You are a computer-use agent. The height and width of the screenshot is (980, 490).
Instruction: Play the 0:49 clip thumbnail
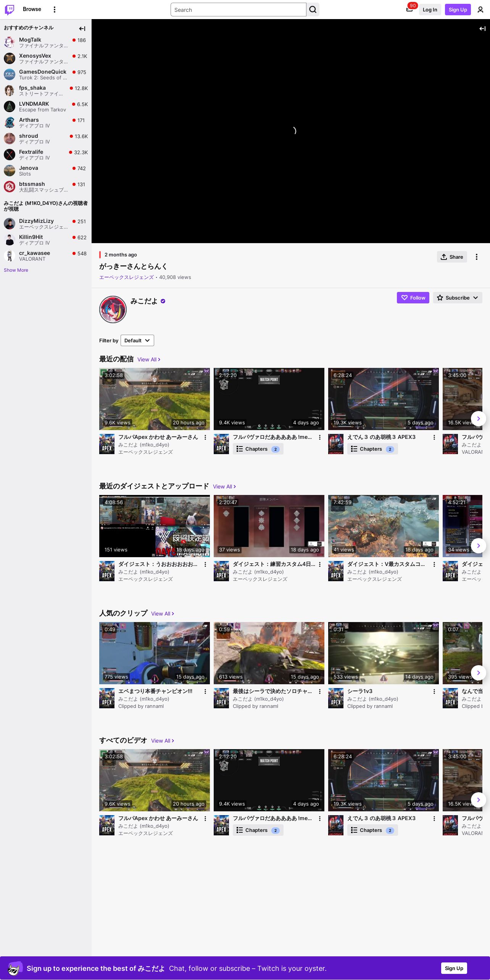[155, 653]
